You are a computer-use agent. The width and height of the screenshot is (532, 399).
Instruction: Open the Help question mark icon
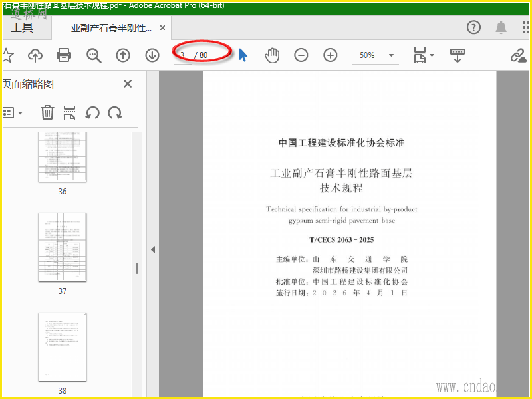[x=473, y=27]
